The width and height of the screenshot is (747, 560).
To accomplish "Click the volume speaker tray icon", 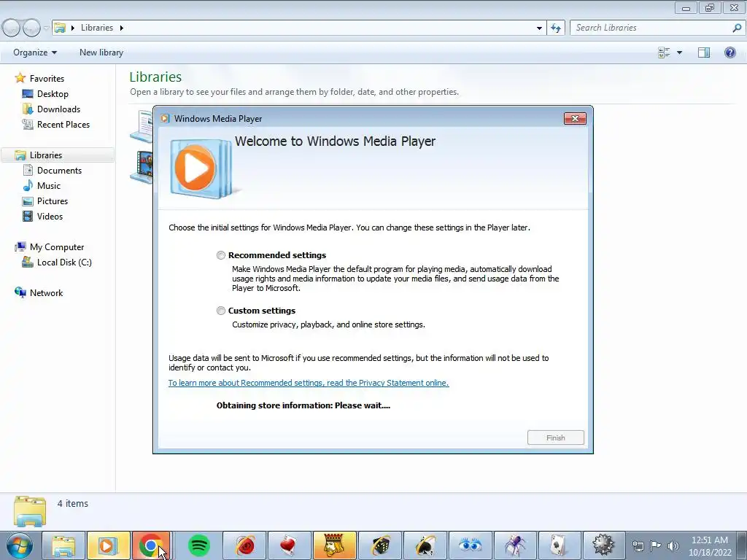I will [x=673, y=546].
